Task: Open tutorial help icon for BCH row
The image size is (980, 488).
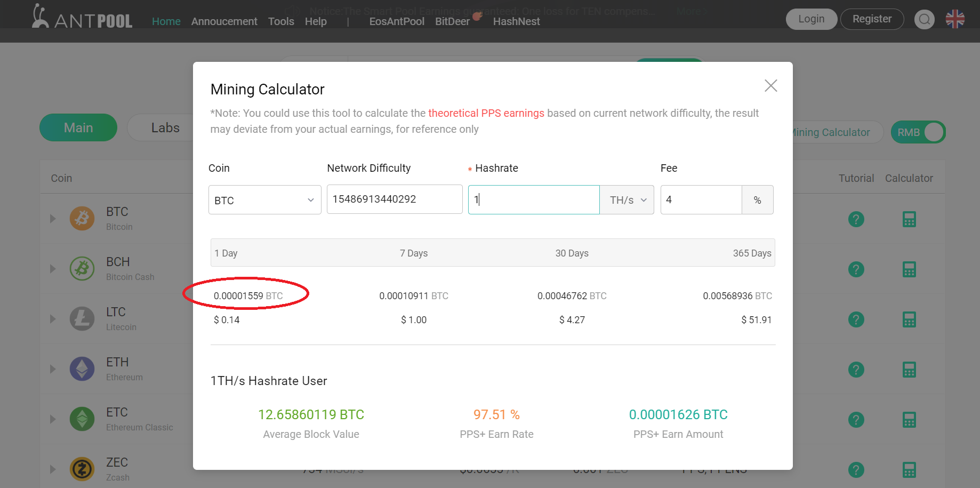Action: (856, 269)
